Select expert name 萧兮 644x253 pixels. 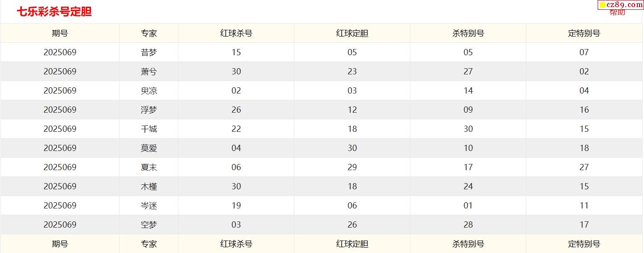pos(149,71)
